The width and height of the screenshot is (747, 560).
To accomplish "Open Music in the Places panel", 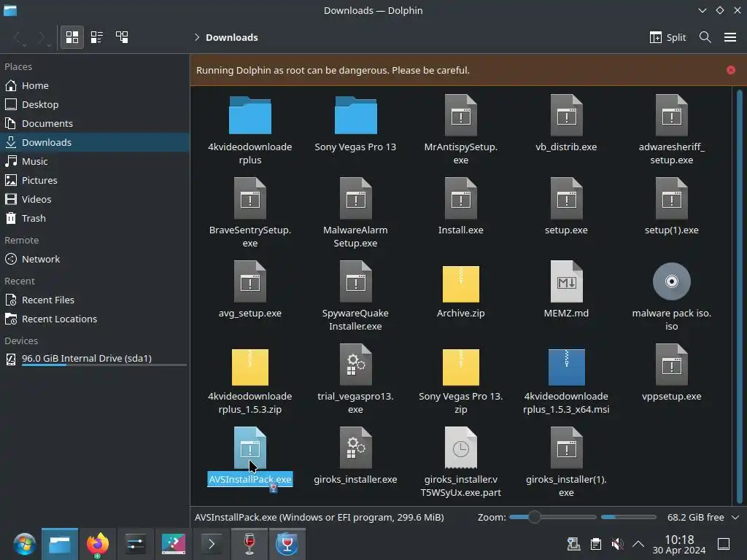I will 94,161.
